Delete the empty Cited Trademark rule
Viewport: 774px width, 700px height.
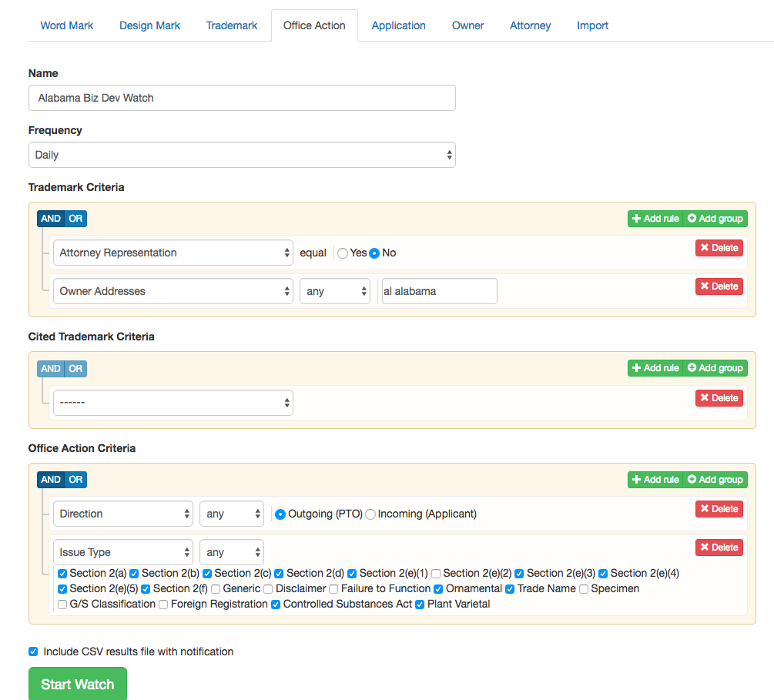tap(719, 397)
